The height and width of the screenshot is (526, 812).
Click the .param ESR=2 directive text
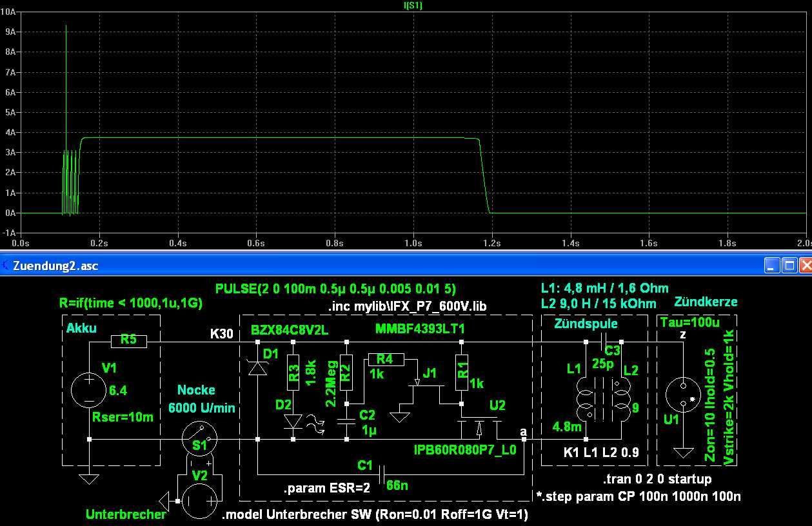[326, 488]
